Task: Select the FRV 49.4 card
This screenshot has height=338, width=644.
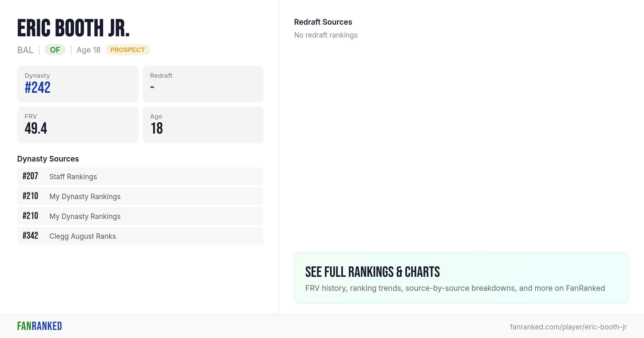Action: click(78, 125)
